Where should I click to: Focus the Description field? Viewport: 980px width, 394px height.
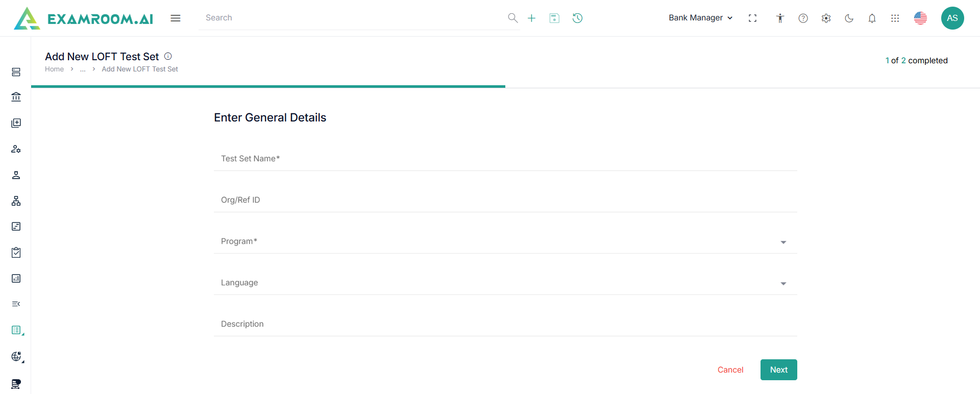(x=505, y=324)
